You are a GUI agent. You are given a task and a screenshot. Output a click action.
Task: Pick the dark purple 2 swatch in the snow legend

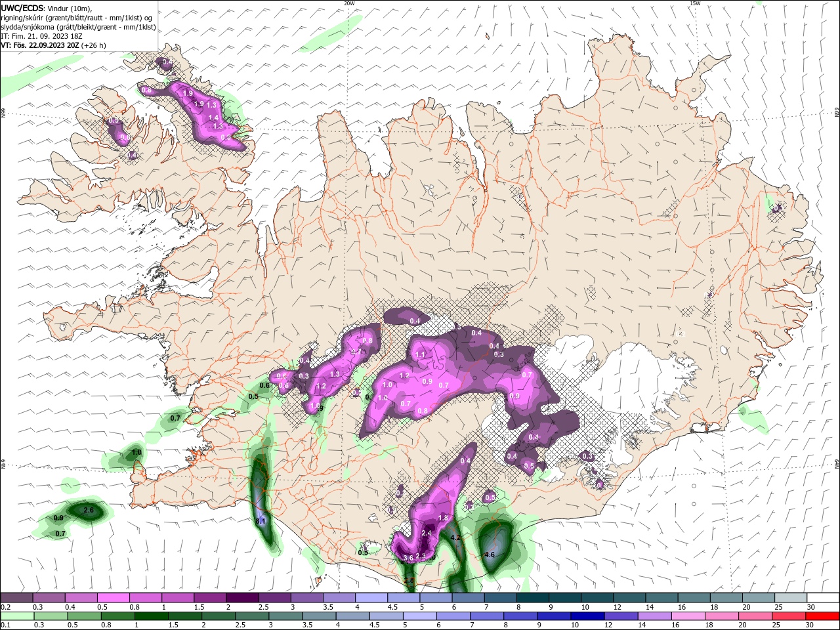tap(242, 597)
